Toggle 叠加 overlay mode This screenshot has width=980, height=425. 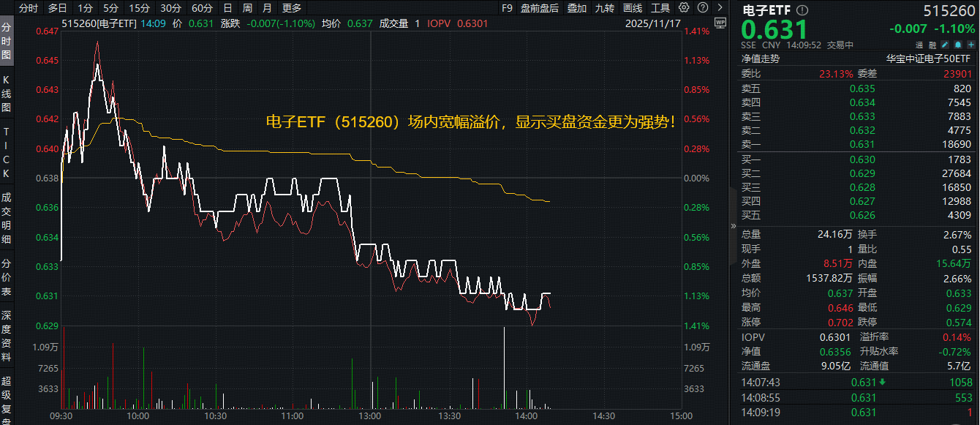tap(576, 8)
